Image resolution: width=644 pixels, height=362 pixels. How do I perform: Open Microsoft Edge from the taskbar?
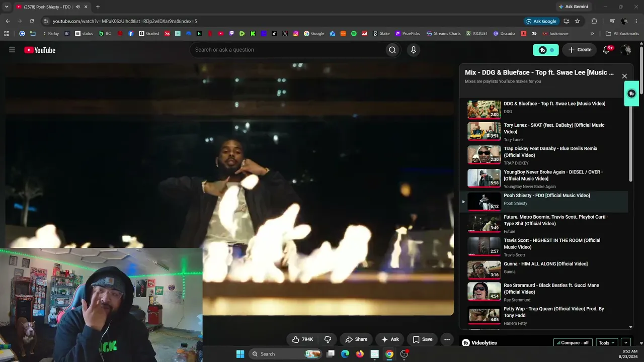click(x=345, y=354)
